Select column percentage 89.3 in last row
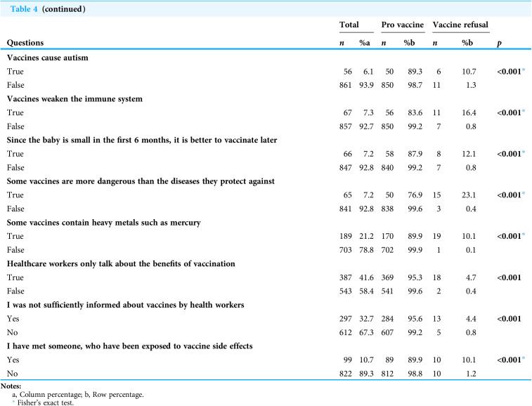Screen dimensions: 532x406 tap(366, 374)
